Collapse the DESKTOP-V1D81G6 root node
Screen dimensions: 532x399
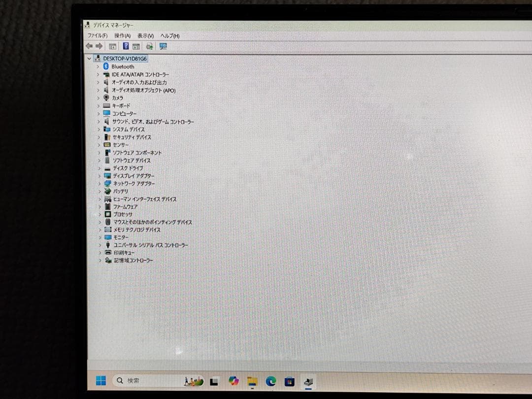click(89, 58)
